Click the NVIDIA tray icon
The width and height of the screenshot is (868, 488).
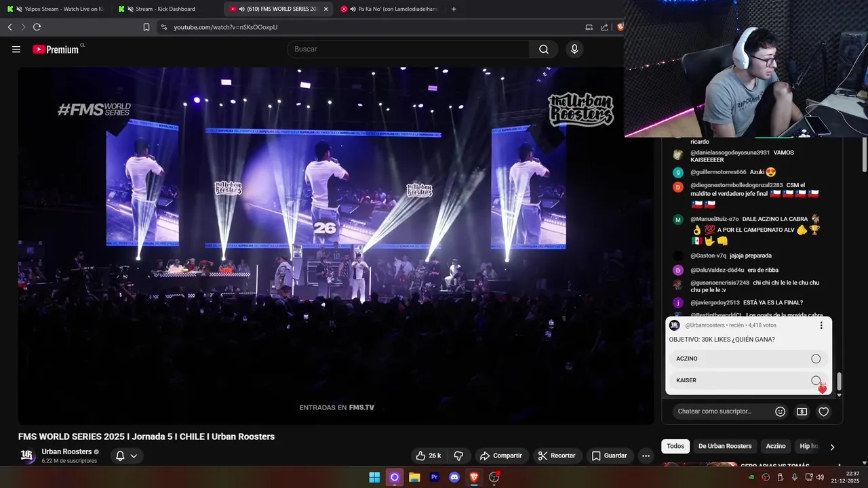(753, 477)
